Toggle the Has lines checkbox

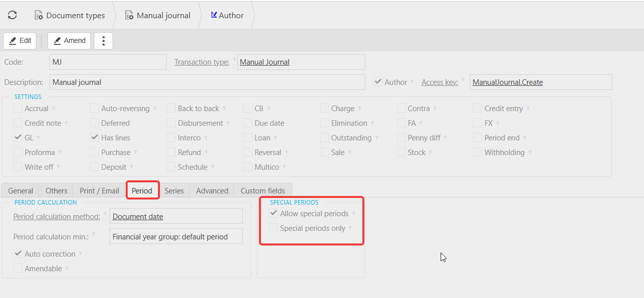coord(94,137)
